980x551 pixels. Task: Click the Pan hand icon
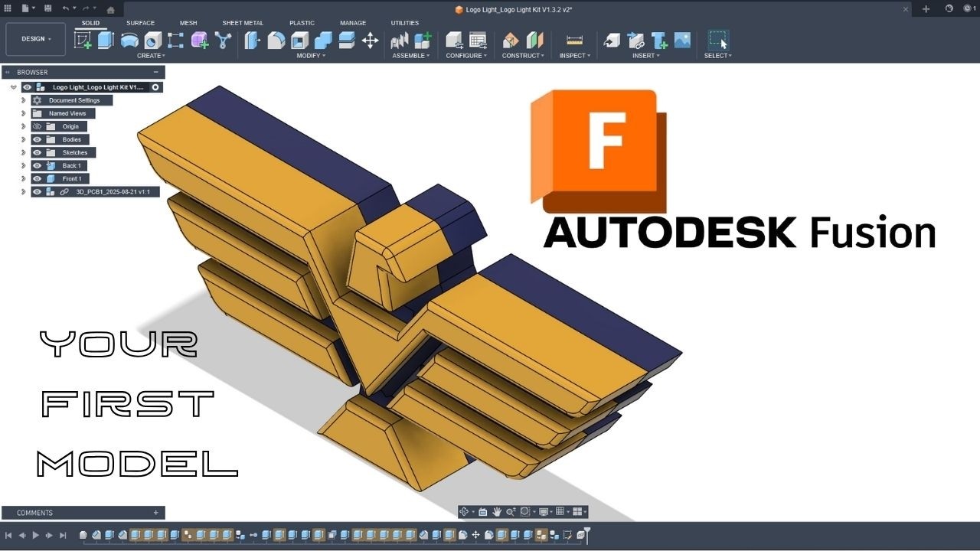pos(497,511)
